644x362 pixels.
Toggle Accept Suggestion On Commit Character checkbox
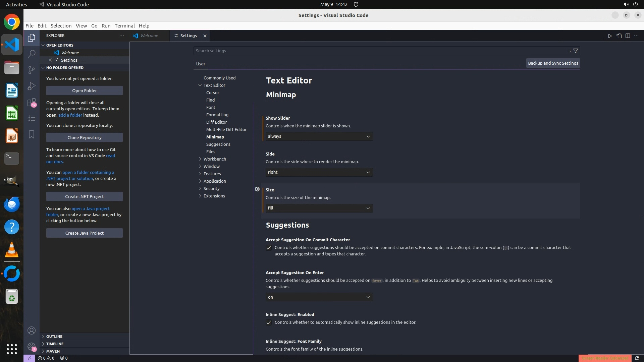point(269,248)
